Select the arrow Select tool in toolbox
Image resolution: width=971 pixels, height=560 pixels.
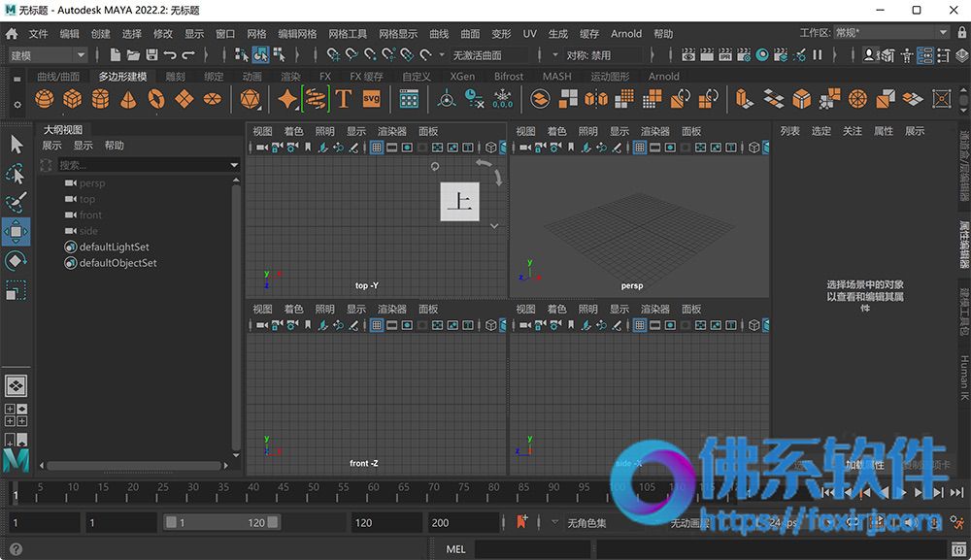17,145
